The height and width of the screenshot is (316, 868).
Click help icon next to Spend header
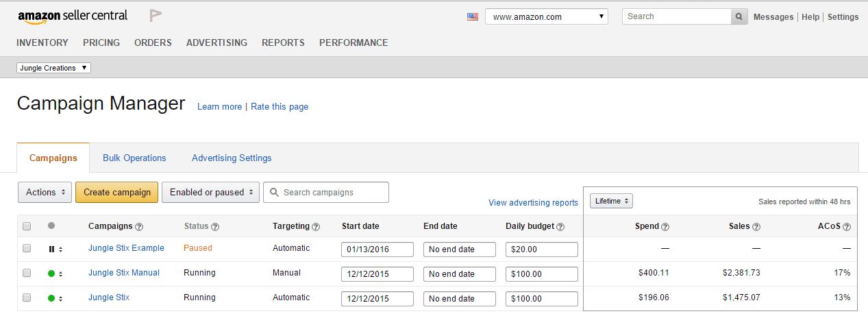(665, 227)
